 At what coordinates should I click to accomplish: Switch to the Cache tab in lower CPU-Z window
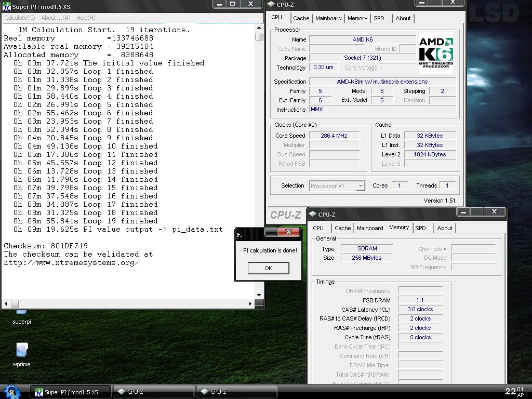coord(343,228)
